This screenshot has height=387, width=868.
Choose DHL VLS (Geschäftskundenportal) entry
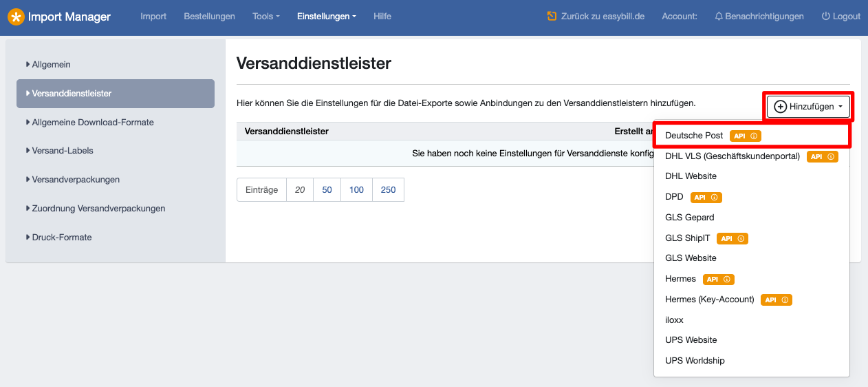[752, 156]
